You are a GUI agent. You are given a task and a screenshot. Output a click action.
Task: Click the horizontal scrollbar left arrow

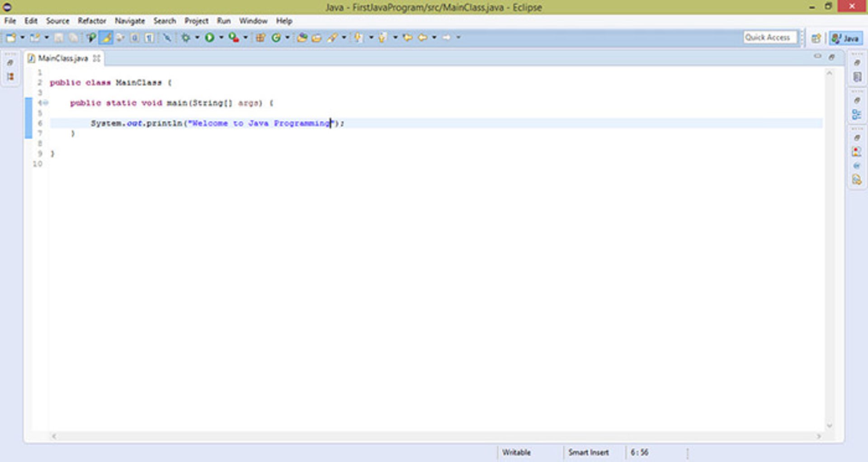coord(54,436)
